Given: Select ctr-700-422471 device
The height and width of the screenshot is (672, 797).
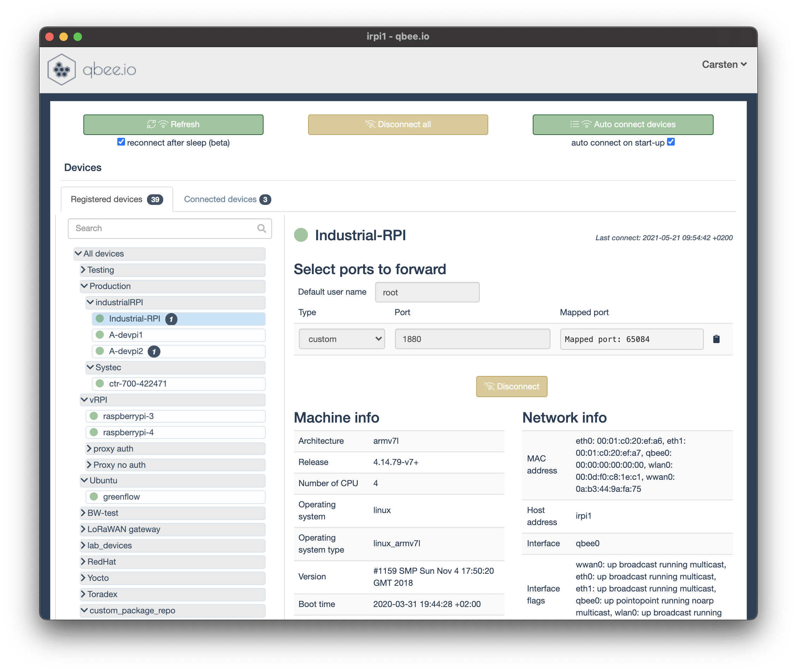Looking at the screenshot, I should click(x=179, y=384).
